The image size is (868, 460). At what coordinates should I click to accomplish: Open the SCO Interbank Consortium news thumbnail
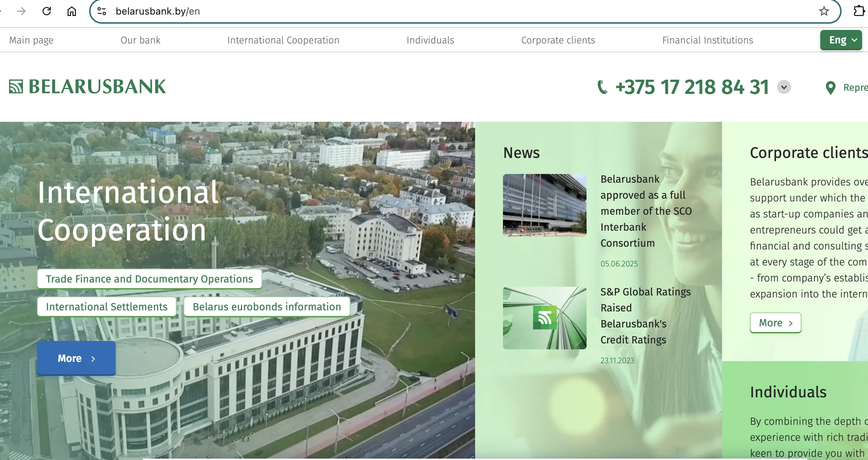(x=545, y=205)
